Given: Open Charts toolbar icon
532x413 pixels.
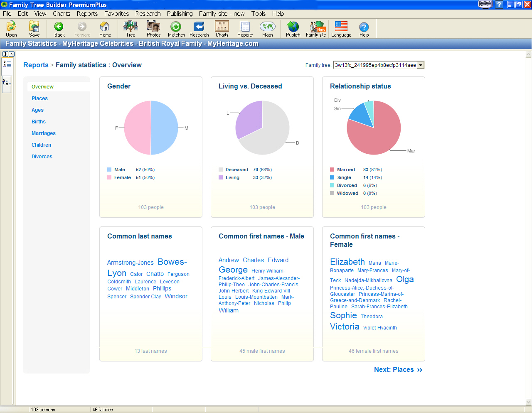Looking at the screenshot, I should 222,29.
